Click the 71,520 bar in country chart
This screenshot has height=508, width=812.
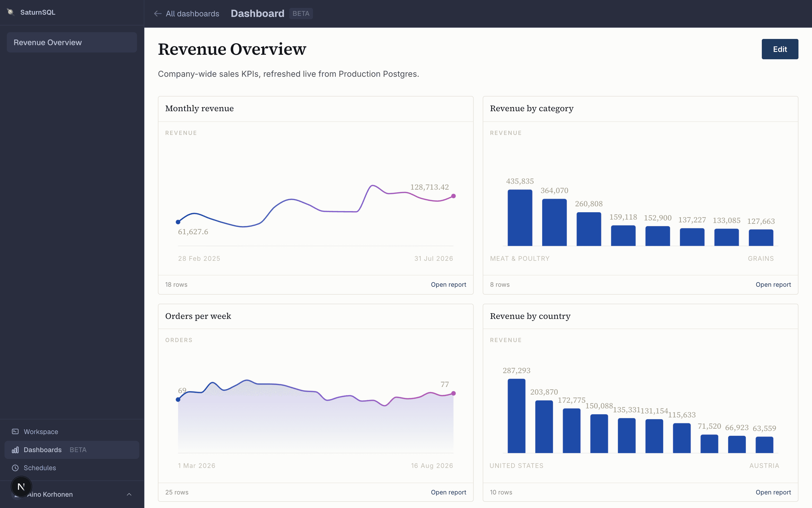(x=709, y=444)
